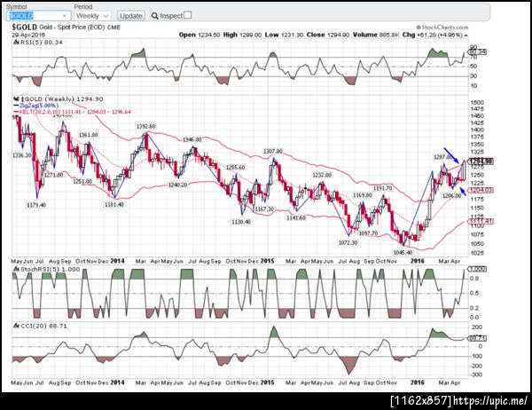Screen dimensions: 532x410
Task: Click the Volume 885.8K value
Action: tap(376, 35)
